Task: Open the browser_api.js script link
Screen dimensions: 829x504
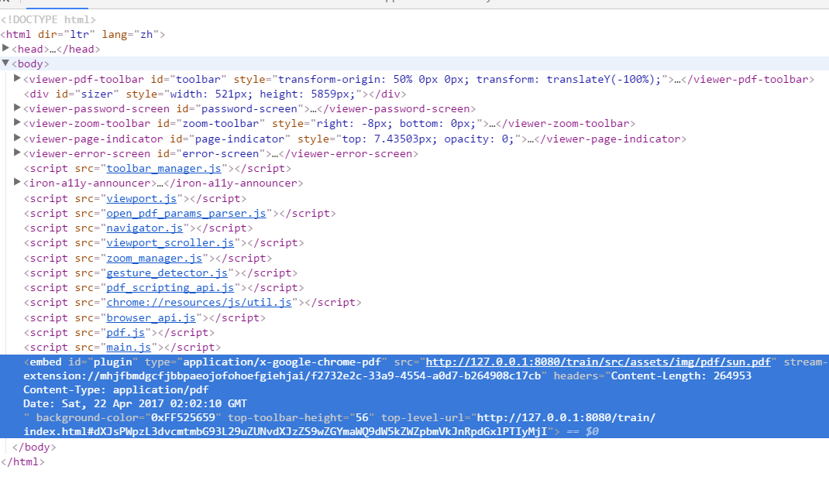Action: pos(151,318)
